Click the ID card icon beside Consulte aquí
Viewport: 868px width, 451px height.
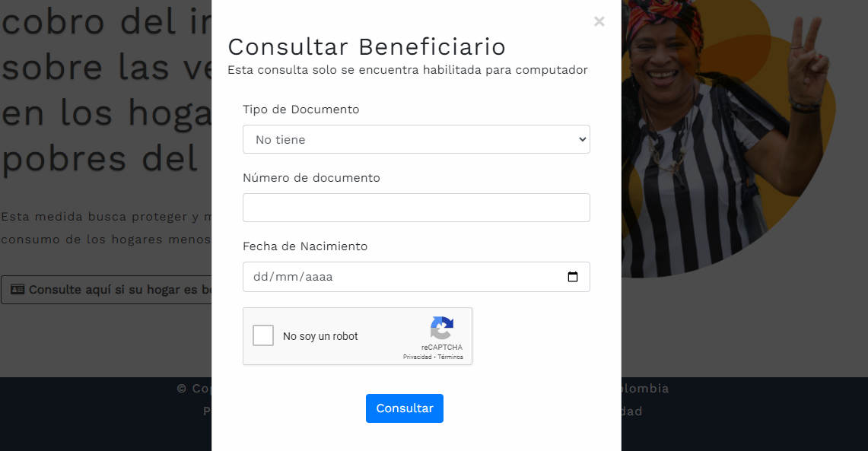point(17,290)
